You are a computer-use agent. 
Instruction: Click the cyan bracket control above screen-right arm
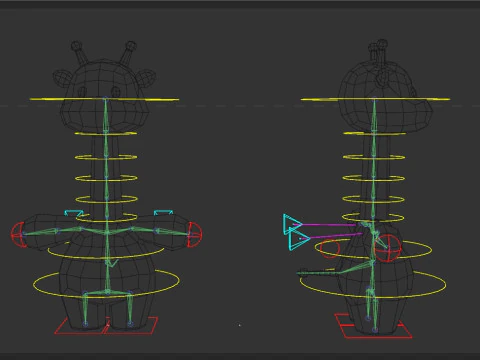(x=163, y=212)
